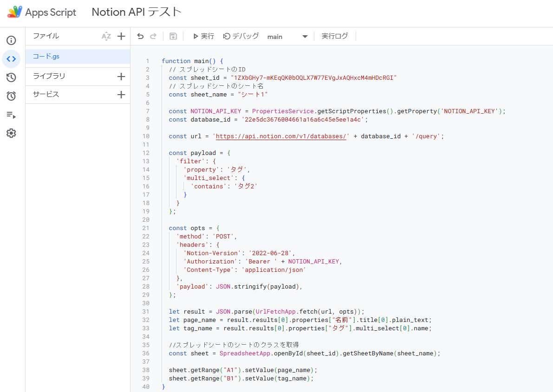This screenshot has height=392, width=553.
Task: Open the Overview info icon in sidebar
Action: pyautogui.click(x=11, y=40)
